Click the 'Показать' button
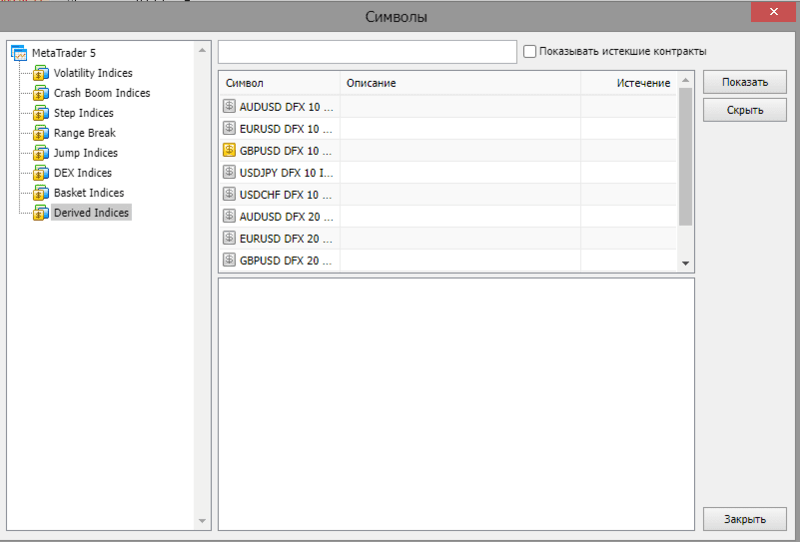The image size is (800, 542). point(745,82)
